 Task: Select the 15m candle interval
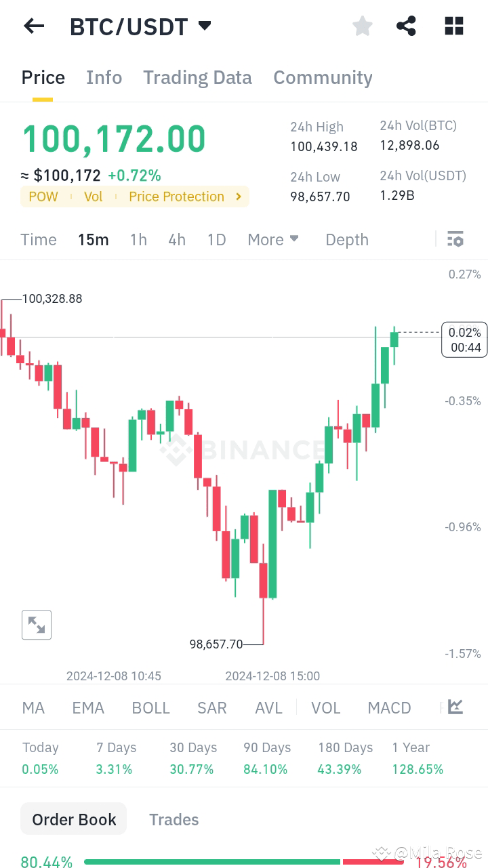[93, 239]
